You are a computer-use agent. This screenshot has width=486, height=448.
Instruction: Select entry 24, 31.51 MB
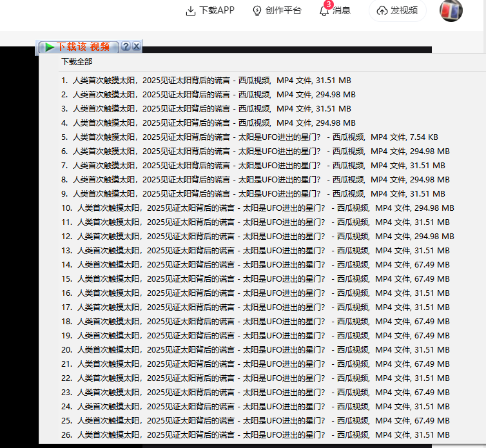[x=255, y=407]
